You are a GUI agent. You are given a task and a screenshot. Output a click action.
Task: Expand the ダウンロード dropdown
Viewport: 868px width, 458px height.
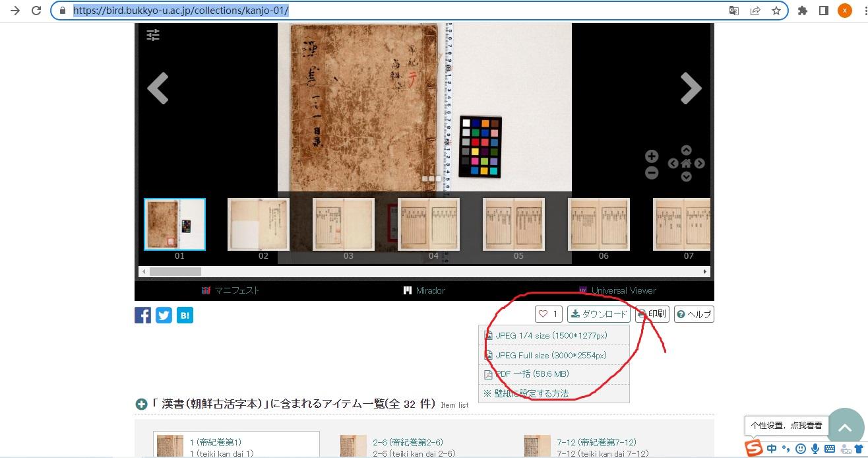click(x=599, y=314)
